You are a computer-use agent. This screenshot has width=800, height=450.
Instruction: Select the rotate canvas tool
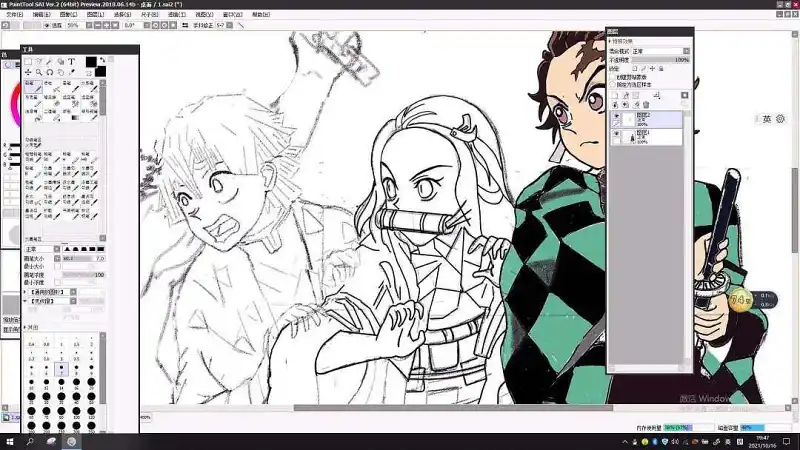pos(49,72)
